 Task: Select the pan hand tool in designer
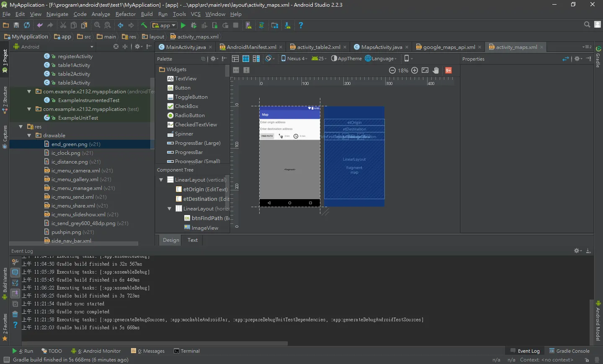click(x=436, y=70)
